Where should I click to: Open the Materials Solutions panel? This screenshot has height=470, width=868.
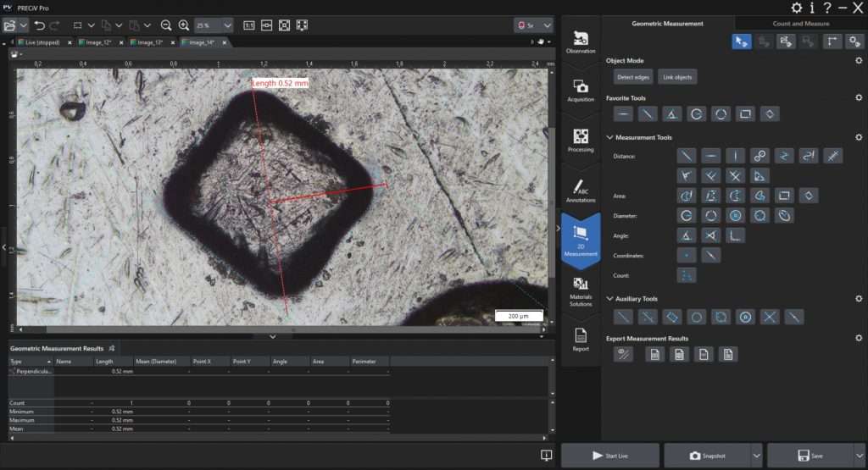pos(581,290)
